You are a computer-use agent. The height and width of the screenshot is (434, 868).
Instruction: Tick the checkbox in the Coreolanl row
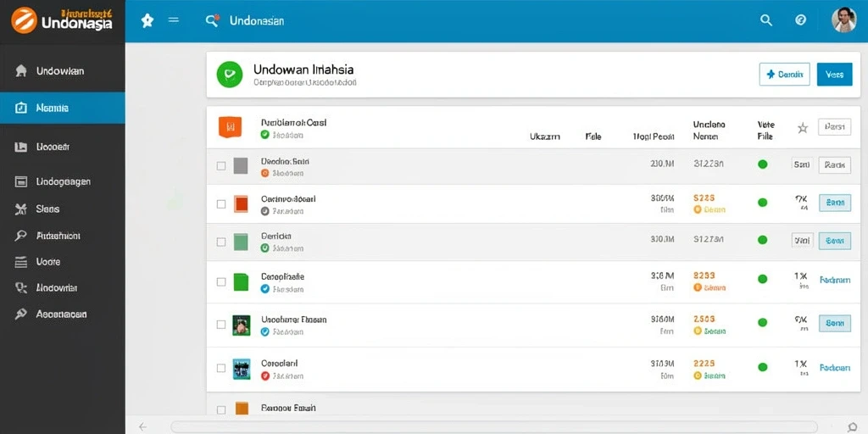pos(221,368)
